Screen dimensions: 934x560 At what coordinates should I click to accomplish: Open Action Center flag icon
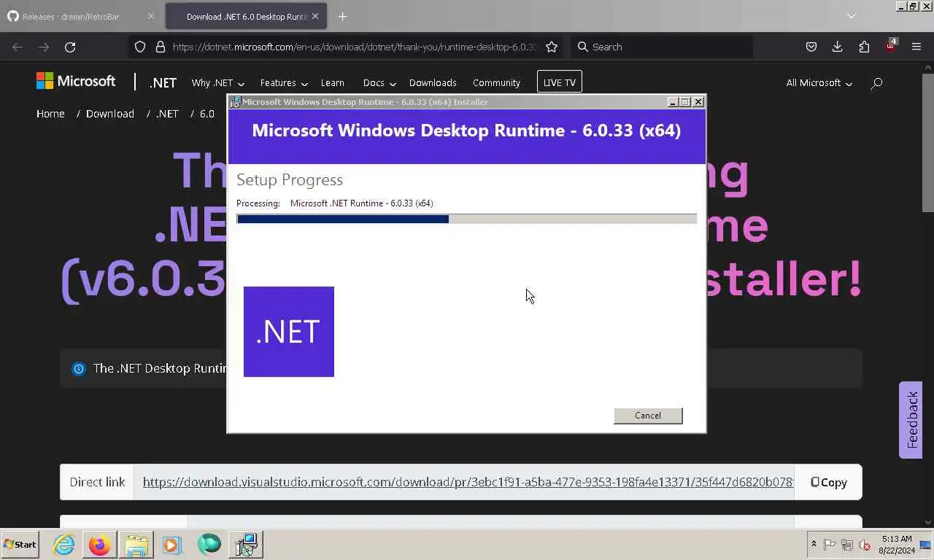pyautogui.click(x=830, y=545)
